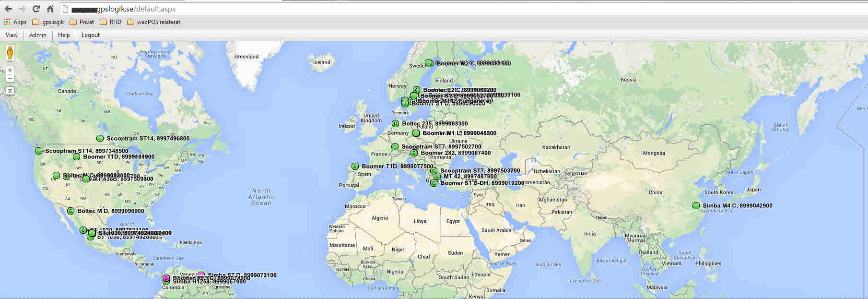Viewport: 868px width, 299px height.
Task: Click the browser forward arrow
Action: (22, 9)
